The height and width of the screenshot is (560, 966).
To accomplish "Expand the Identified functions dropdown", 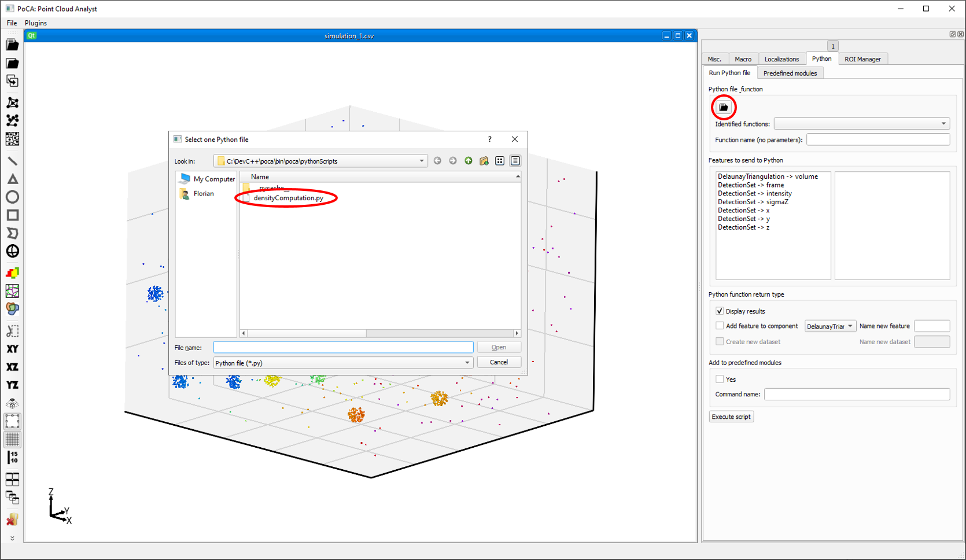I will pyautogui.click(x=943, y=124).
